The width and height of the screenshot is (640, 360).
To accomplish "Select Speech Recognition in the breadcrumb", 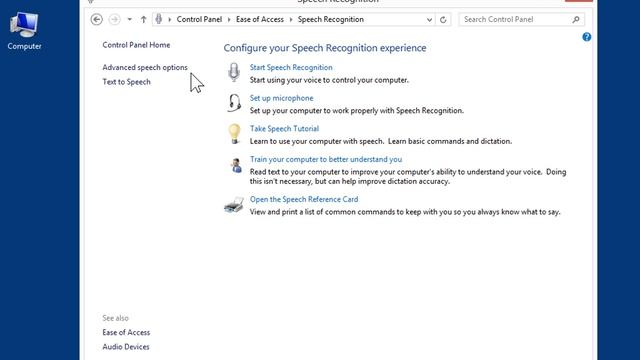I will pyautogui.click(x=331, y=19).
